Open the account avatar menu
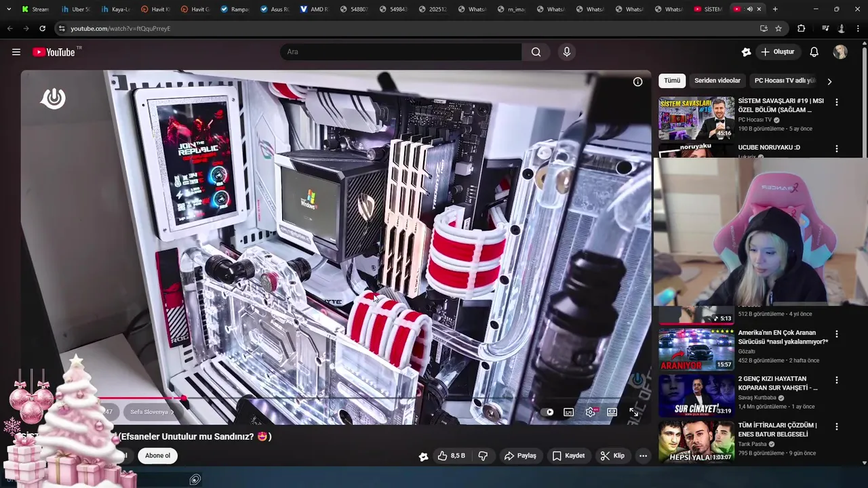 840,52
